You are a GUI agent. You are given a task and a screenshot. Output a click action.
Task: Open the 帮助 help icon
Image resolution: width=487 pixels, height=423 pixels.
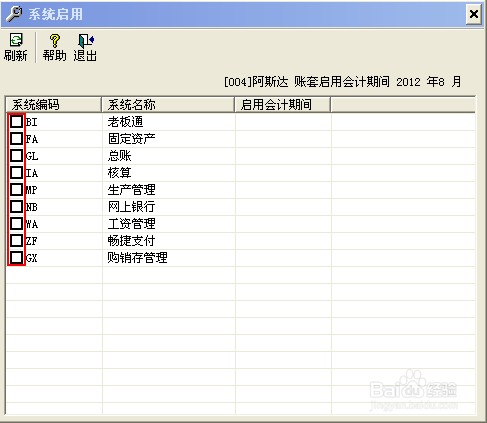(x=55, y=41)
